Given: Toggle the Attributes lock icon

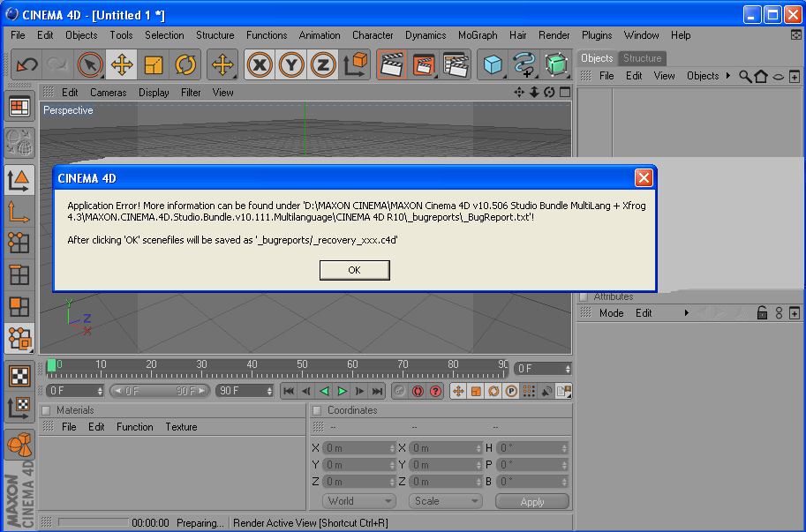Looking at the screenshot, I should click(x=763, y=312).
